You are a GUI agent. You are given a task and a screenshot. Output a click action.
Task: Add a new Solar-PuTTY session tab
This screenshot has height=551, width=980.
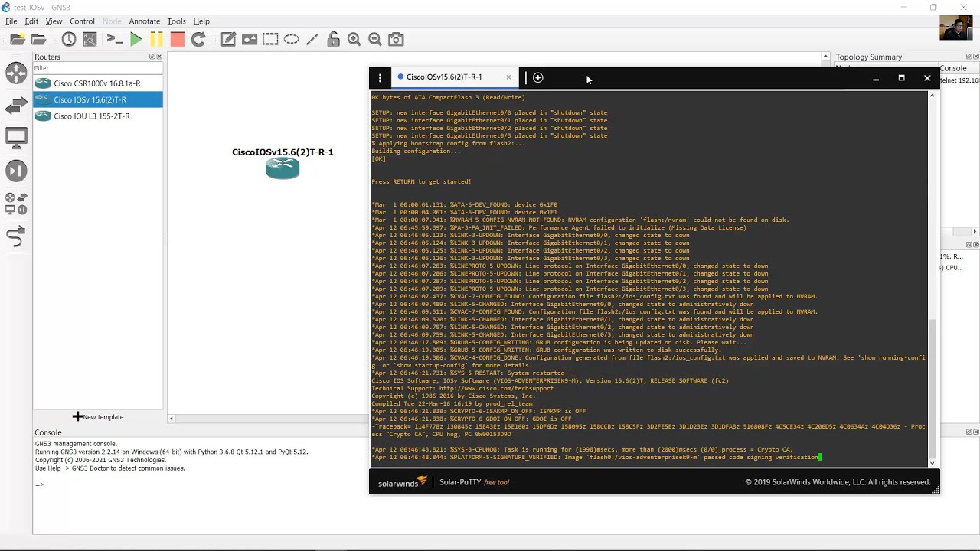pos(538,77)
